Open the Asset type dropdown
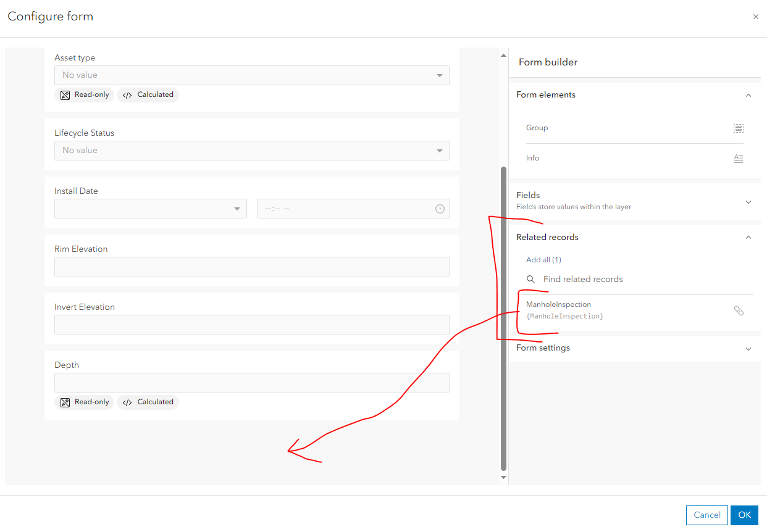767x532 pixels. point(440,75)
